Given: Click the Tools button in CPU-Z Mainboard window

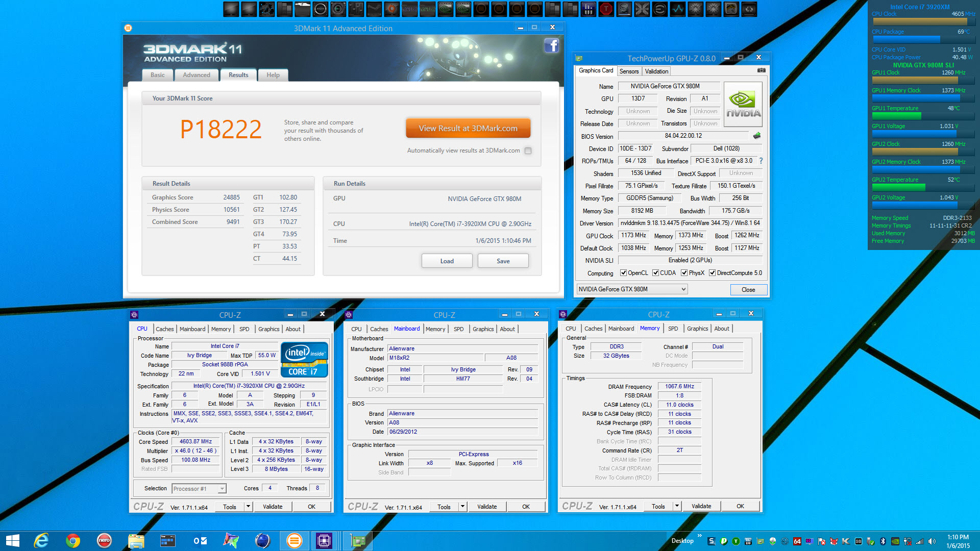Looking at the screenshot, I should click(x=444, y=507).
